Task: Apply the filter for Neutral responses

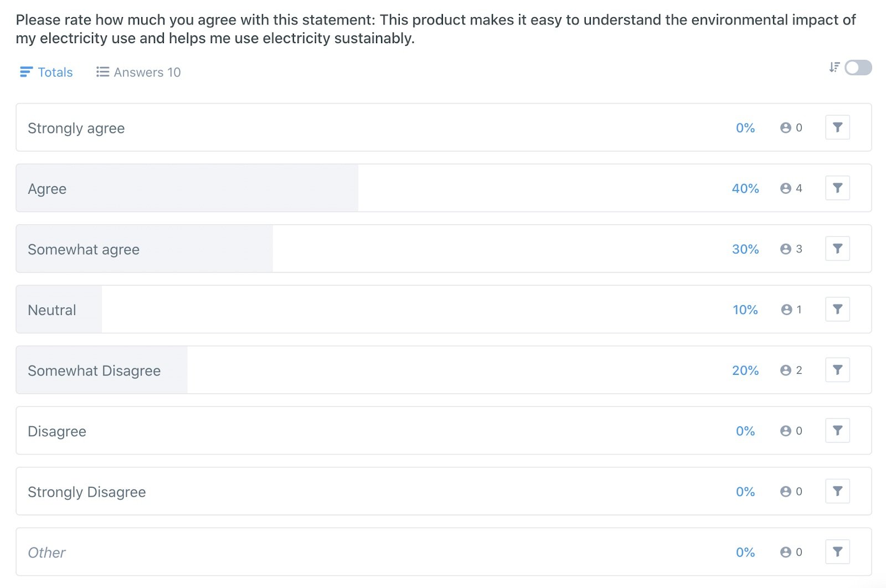Action: click(837, 310)
